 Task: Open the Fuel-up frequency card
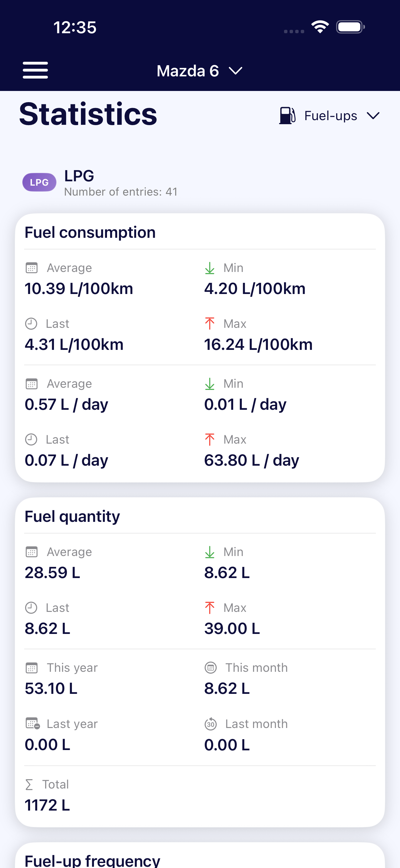[93, 860]
